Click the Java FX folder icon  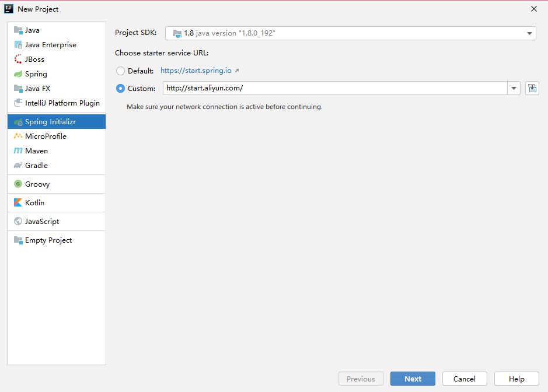(18, 89)
